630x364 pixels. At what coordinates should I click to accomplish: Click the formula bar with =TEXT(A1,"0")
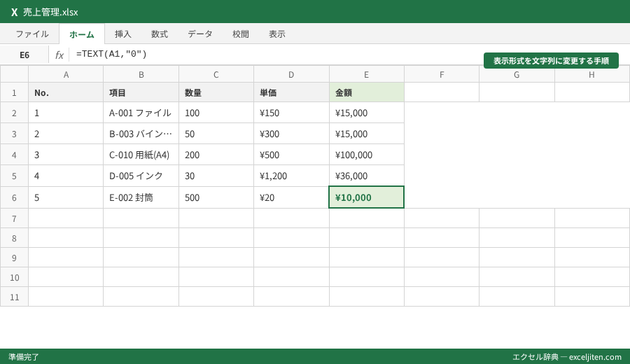pyautogui.click(x=277, y=54)
